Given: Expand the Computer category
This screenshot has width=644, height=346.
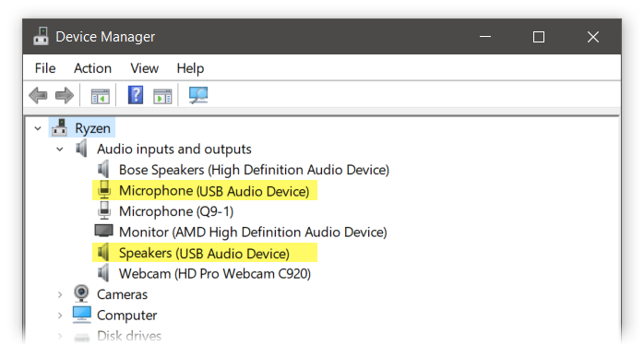Looking at the screenshot, I should pos(60,316).
